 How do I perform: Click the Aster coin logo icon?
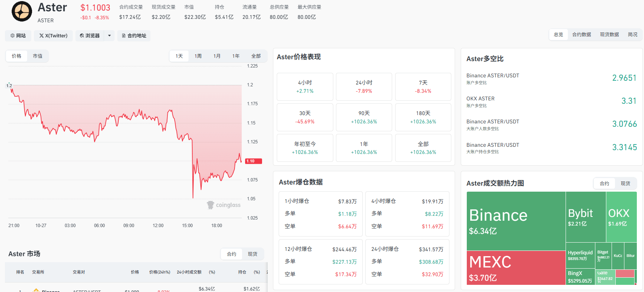[22, 11]
